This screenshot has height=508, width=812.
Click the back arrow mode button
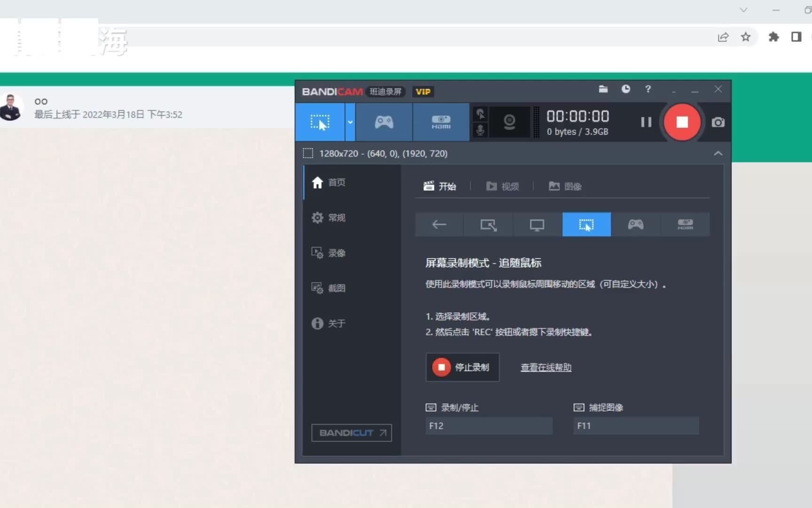439,224
